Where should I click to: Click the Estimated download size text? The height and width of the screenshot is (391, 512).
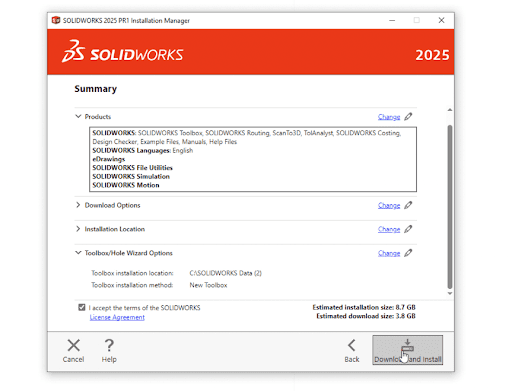[x=366, y=316]
